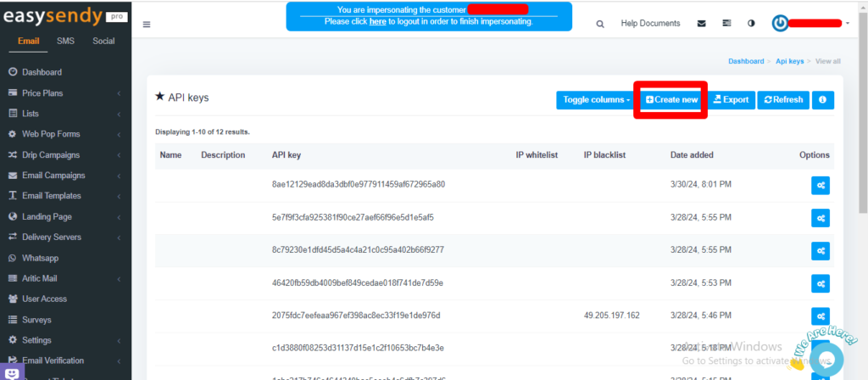Toggle the dark mode contrast icon
Image resolution: width=868 pixels, height=380 pixels.
point(751,24)
